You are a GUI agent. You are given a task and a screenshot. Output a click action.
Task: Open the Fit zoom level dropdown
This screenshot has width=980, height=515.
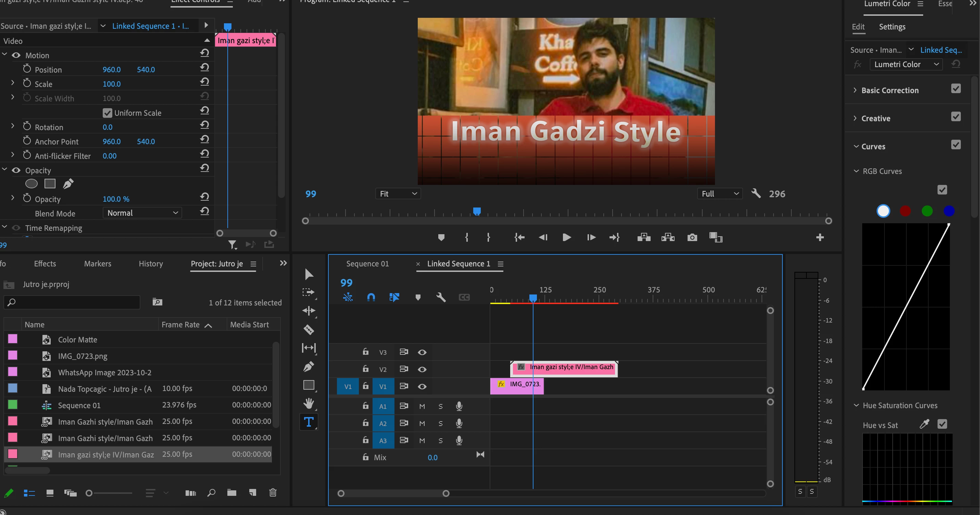pos(398,194)
